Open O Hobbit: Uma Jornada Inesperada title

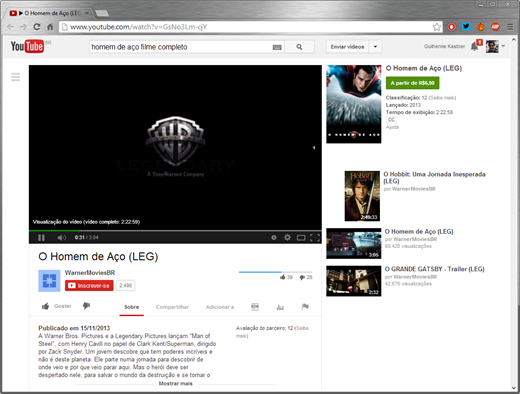coord(434,178)
